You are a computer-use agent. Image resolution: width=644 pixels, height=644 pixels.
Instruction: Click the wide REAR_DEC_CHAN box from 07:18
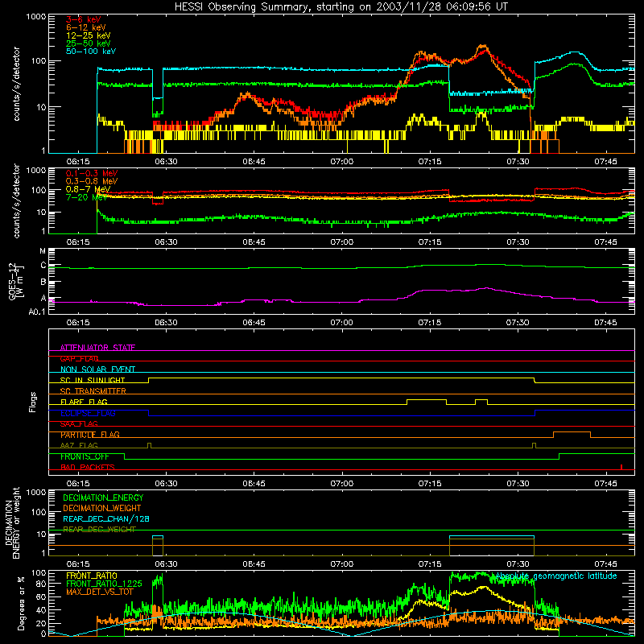tap(492, 536)
